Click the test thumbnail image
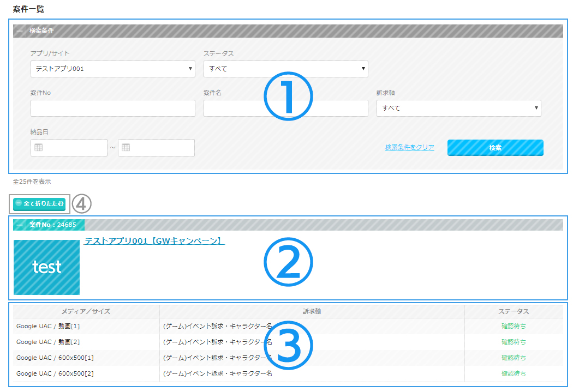This screenshot has width=573, height=392. [46, 267]
